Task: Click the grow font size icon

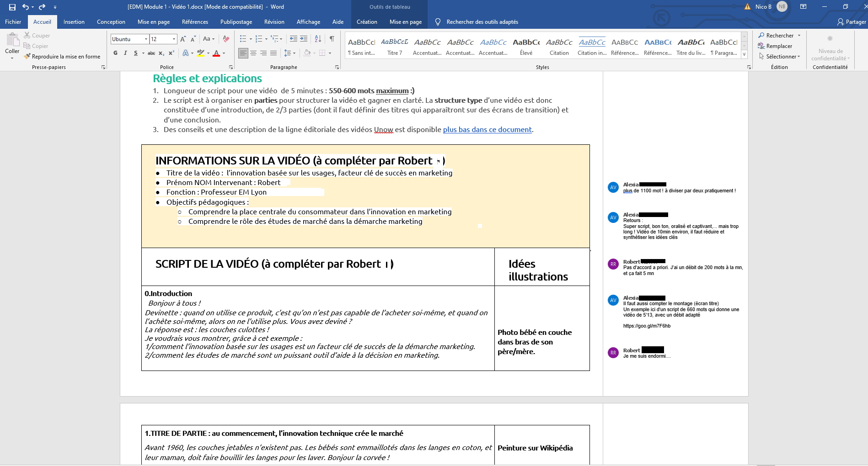Action: [x=183, y=39]
